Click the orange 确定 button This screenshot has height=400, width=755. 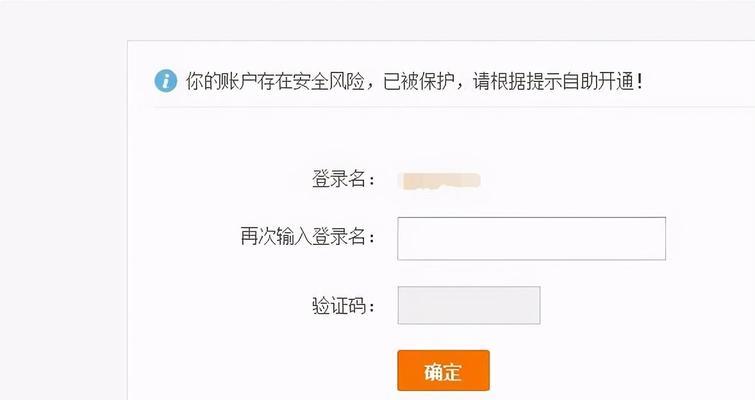[443, 370]
